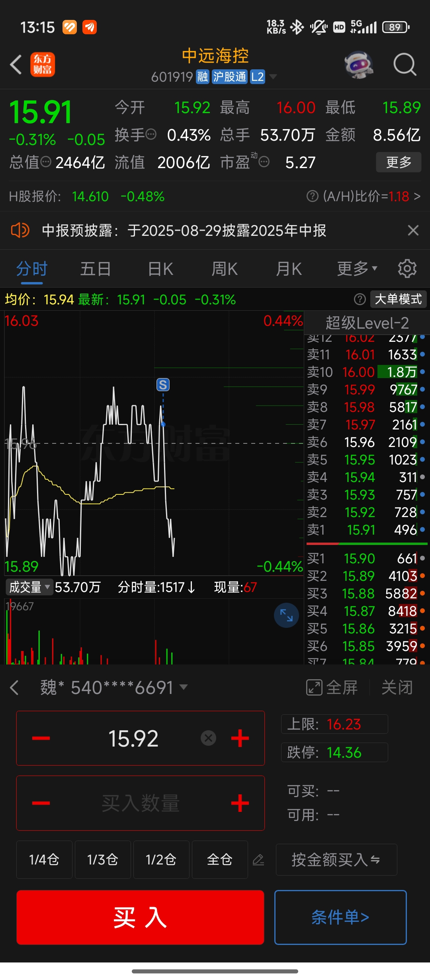Viewport: 430px width, 980px height.
Task: Tap the 市盈 info icon
Action: (x=264, y=162)
